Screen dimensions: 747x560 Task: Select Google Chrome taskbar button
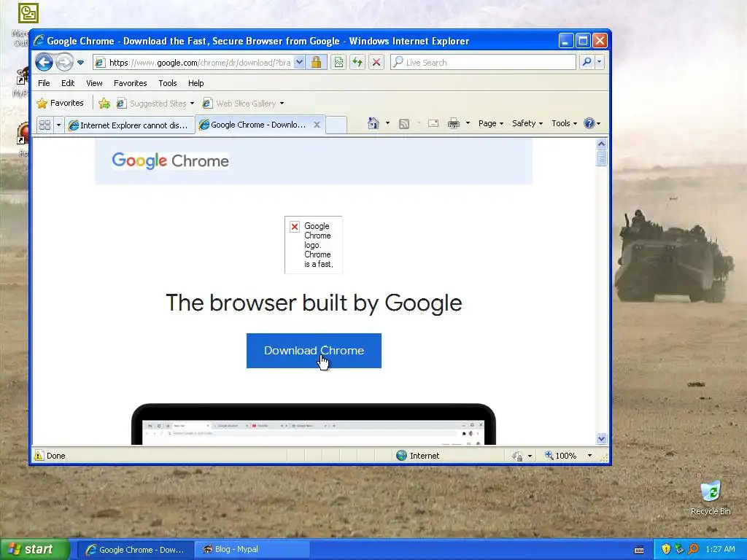pos(135,550)
